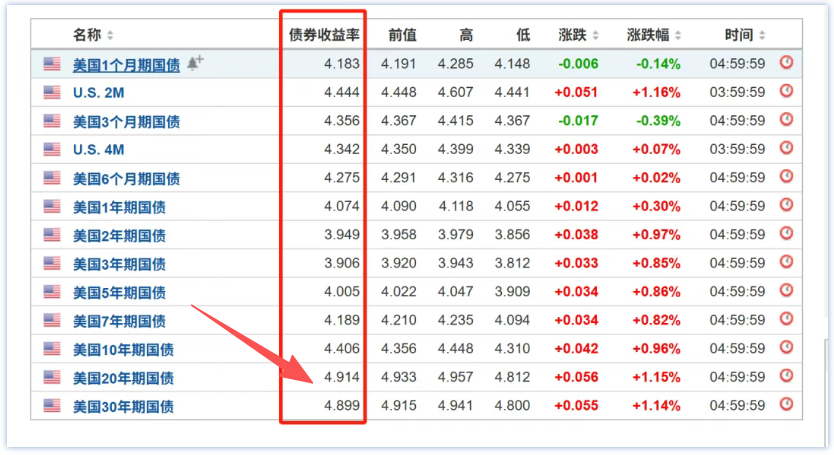Screen dimensions: 834x455
Task: Click the clock icon in the 美国30年期国债 row
Action: [x=786, y=405]
